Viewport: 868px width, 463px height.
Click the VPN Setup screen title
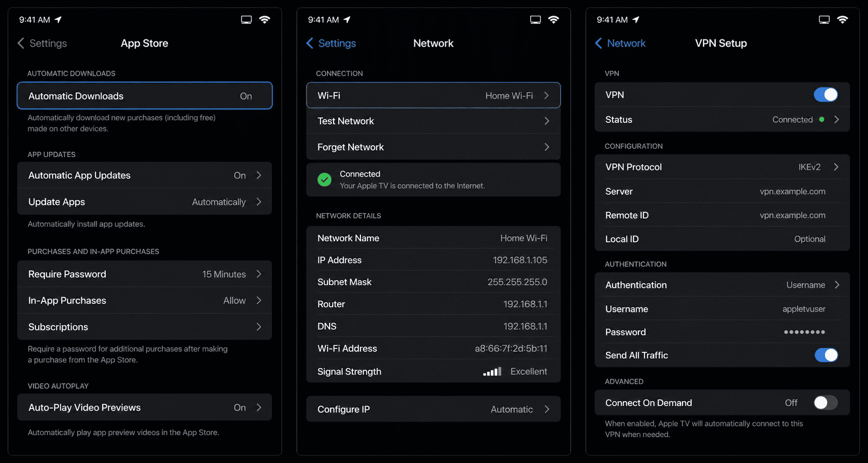[x=721, y=43]
